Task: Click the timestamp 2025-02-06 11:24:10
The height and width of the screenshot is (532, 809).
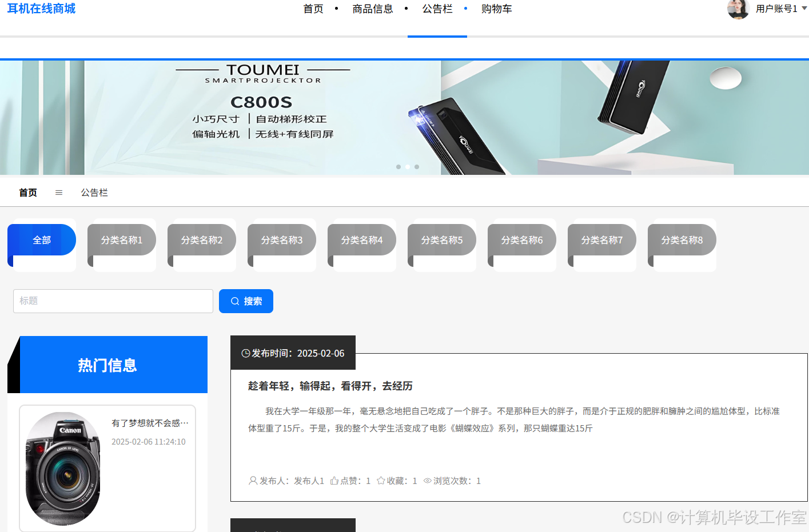Action: click(x=149, y=442)
